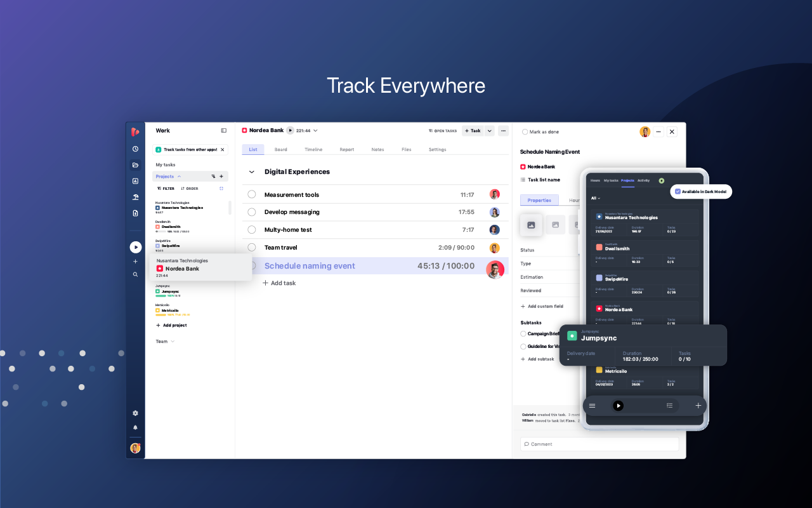Open the reports chart icon in sidebar
This screenshot has width=812, height=508.
click(135, 181)
